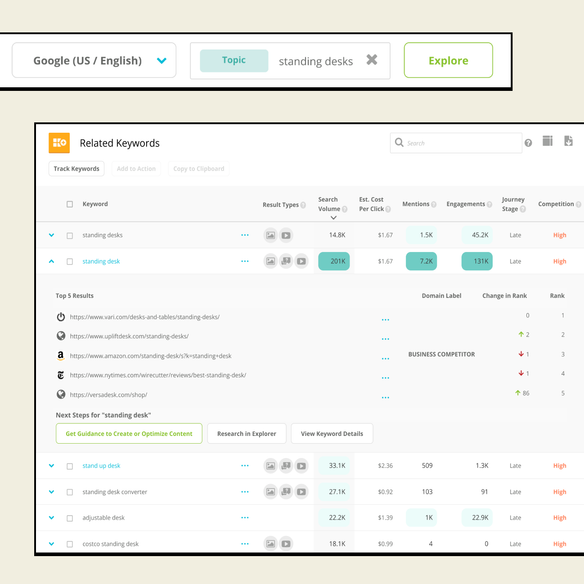584x584 pixels.
Task: Remove the standing desks topic with X
Action: click(x=372, y=60)
